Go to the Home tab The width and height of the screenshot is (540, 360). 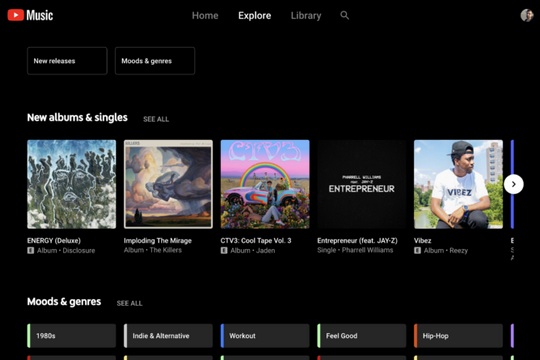pos(205,16)
